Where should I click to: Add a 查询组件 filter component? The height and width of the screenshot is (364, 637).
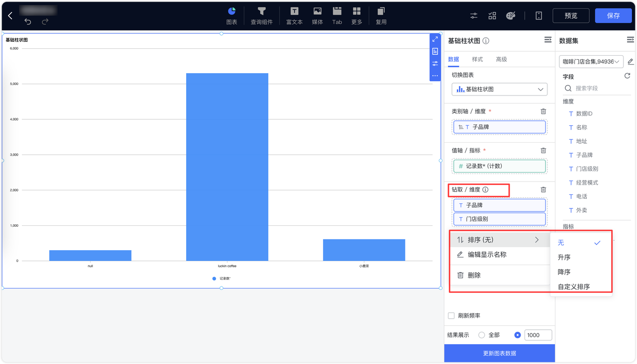click(262, 16)
